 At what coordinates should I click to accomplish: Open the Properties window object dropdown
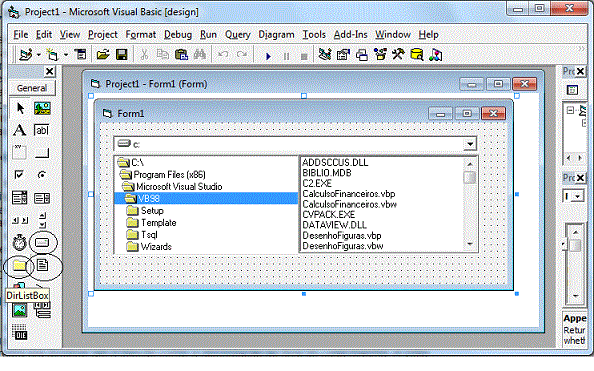pyautogui.click(x=577, y=196)
